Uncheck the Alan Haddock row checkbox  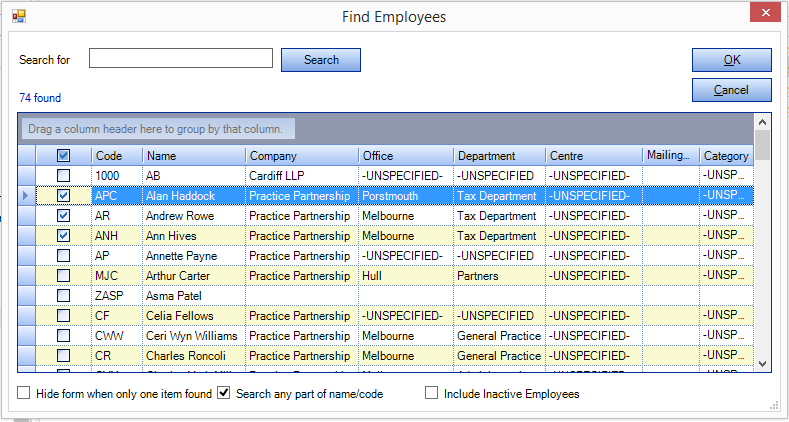63,196
